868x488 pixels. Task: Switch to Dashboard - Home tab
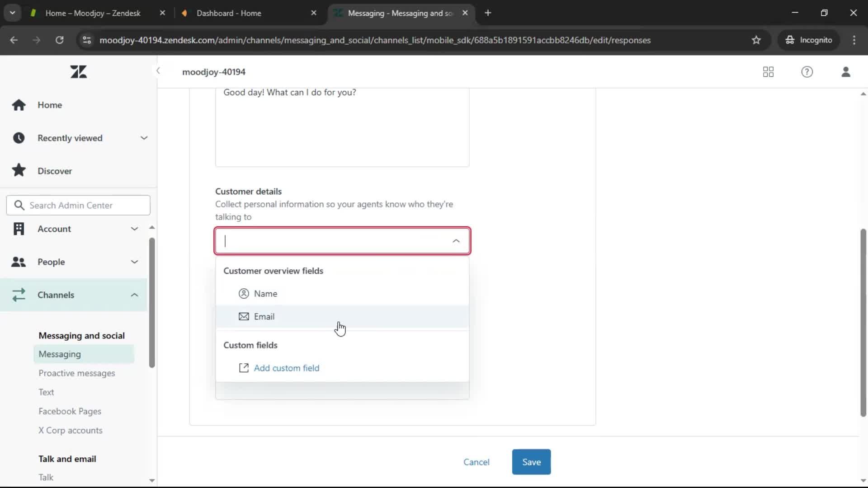coord(229,13)
